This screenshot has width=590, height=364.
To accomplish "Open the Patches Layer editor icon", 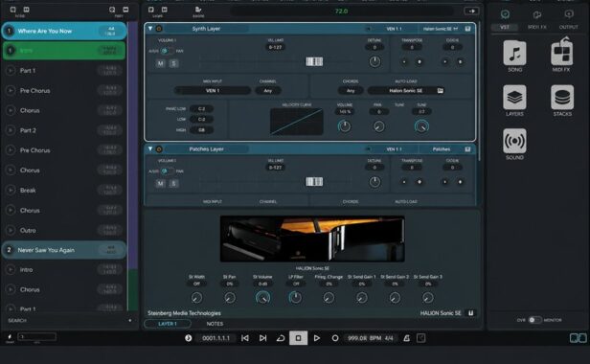I will point(467,149).
